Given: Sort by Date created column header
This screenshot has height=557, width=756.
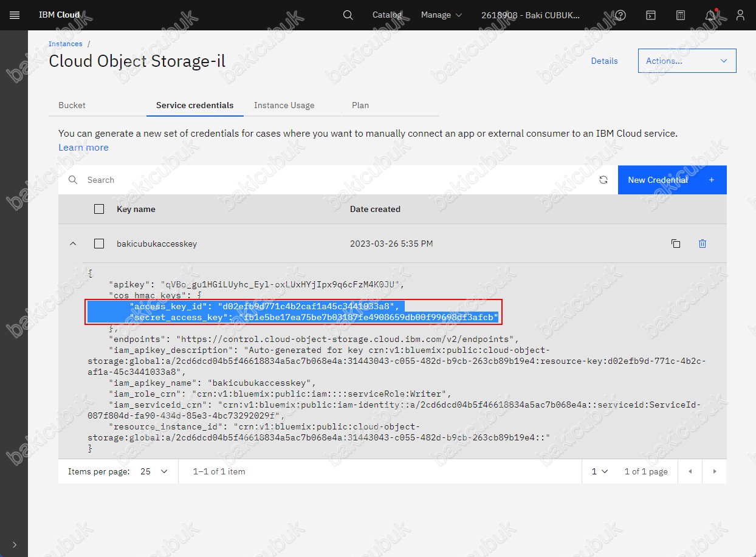Looking at the screenshot, I should pos(375,209).
